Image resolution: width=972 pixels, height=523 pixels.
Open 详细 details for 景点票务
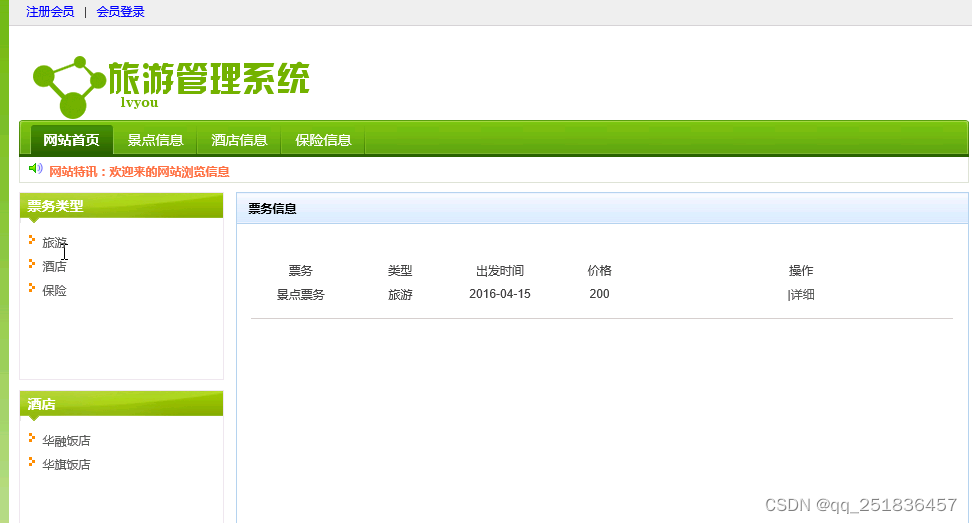coord(802,295)
